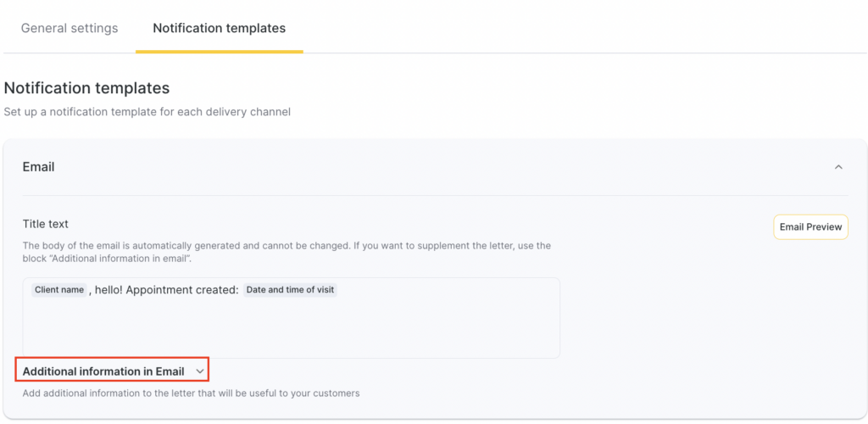Screen dimensions: 868x424
Task: Click the Email section header title
Action: click(38, 167)
